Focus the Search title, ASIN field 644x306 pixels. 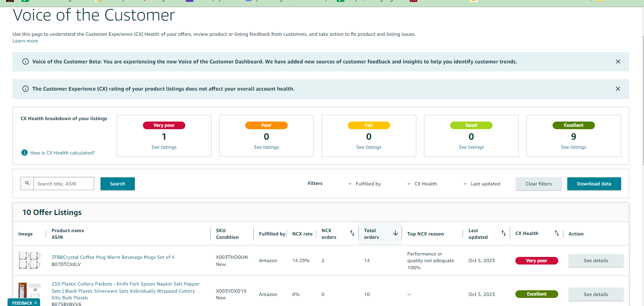63,184
